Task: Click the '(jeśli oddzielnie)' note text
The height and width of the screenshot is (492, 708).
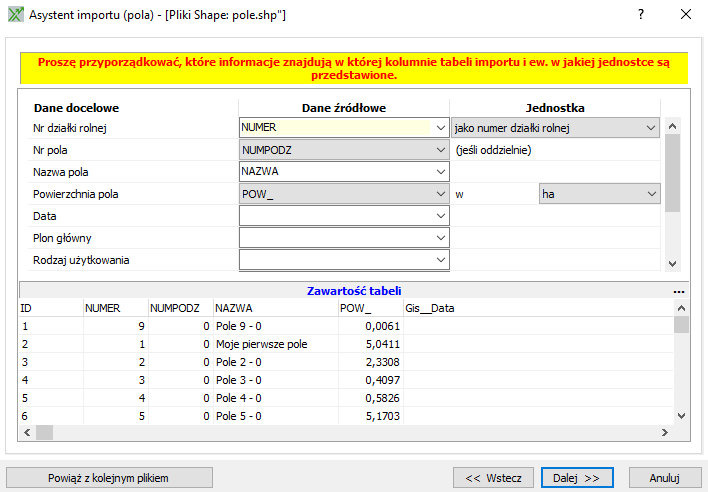Action: click(x=493, y=150)
